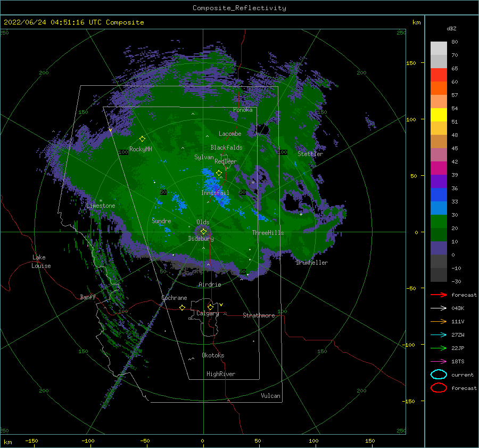Click the Airdrie city label
Screen dimensions: 479x448
click(210, 284)
